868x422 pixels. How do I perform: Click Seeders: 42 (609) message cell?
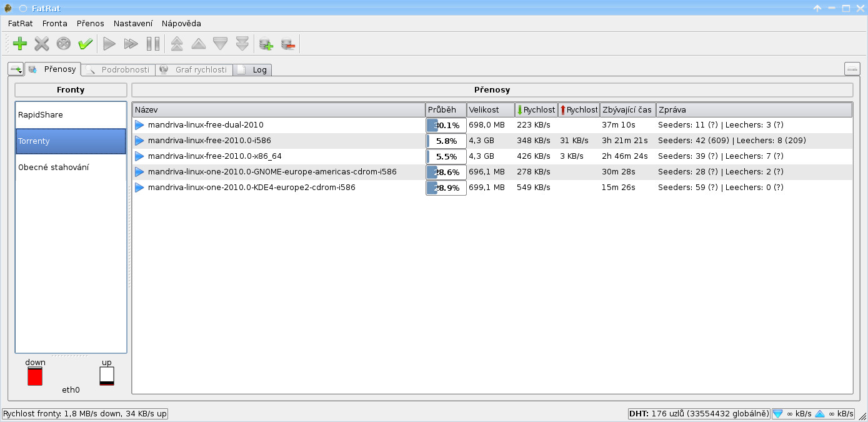[732, 141]
